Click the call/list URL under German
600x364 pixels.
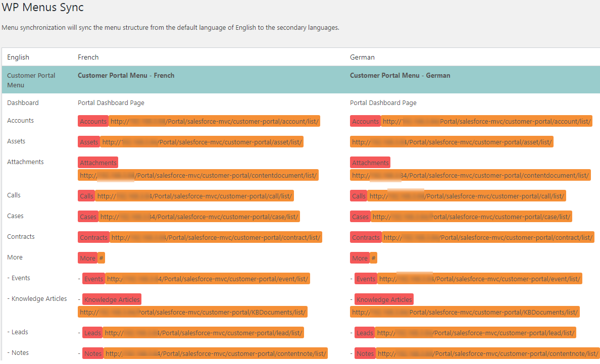(x=467, y=196)
